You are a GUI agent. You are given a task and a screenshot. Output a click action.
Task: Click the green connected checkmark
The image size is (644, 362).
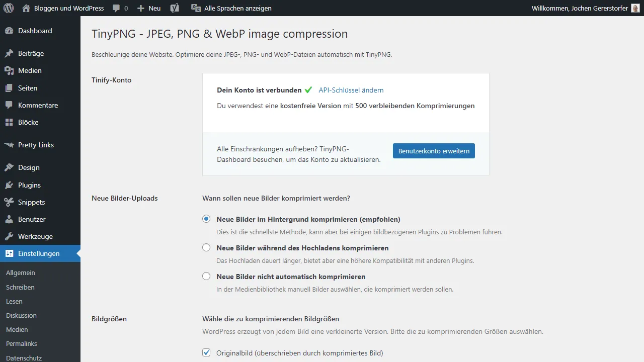[x=308, y=90]
